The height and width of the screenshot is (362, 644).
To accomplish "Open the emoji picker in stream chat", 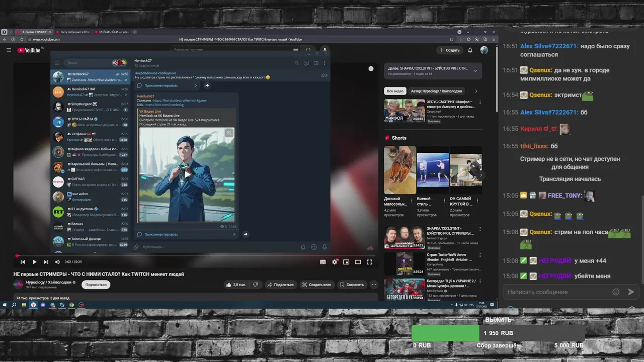I will [x=616, y=292].
